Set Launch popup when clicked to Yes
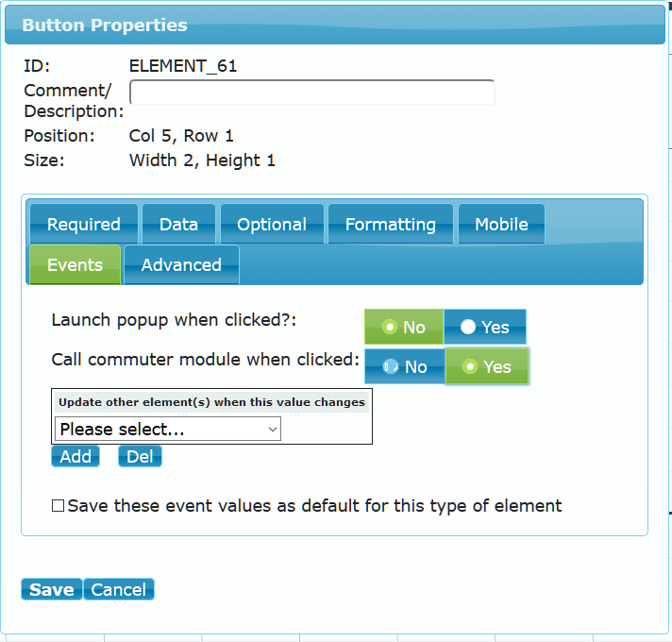Screen dimensions: 672x642 [485, 327]
